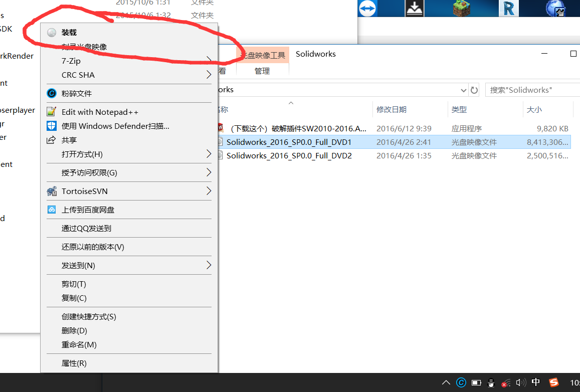Launch the Revit R desktop icon
Viewport: 580px width, 392px height.
509,8
